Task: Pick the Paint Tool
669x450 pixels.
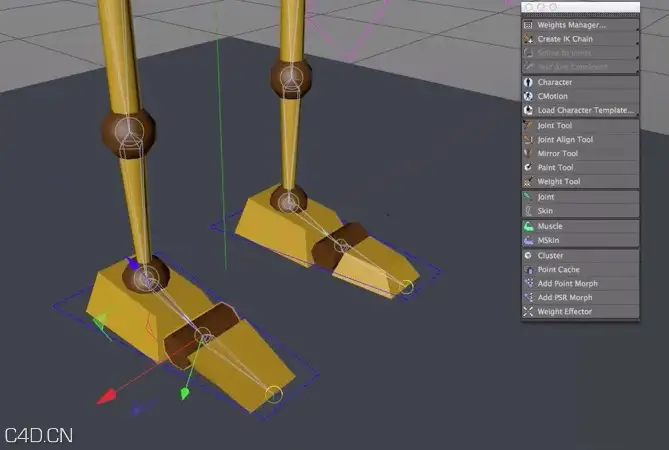Action: point(580,168)
